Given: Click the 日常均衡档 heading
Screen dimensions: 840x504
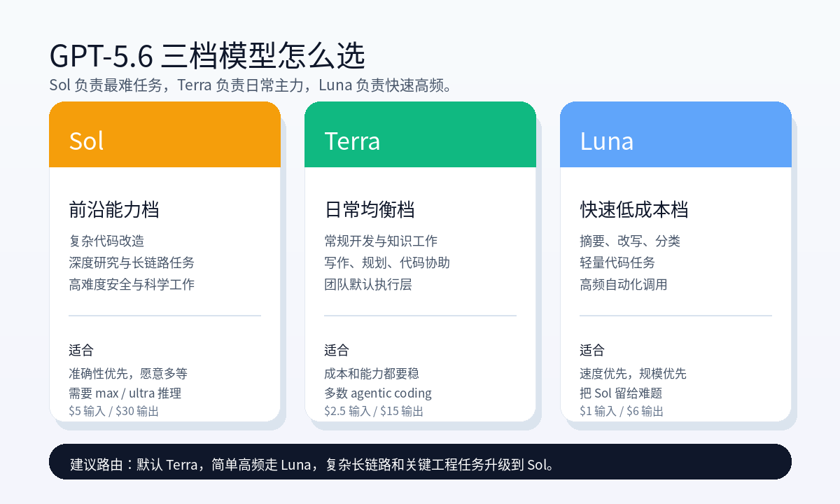Looking at the screenshot, I should [370, 209].
